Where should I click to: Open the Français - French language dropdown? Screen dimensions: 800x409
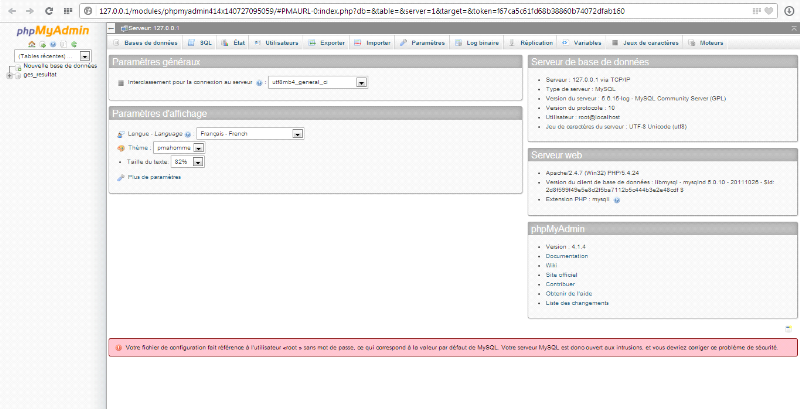pyautogui.click(x=250, y=134)
